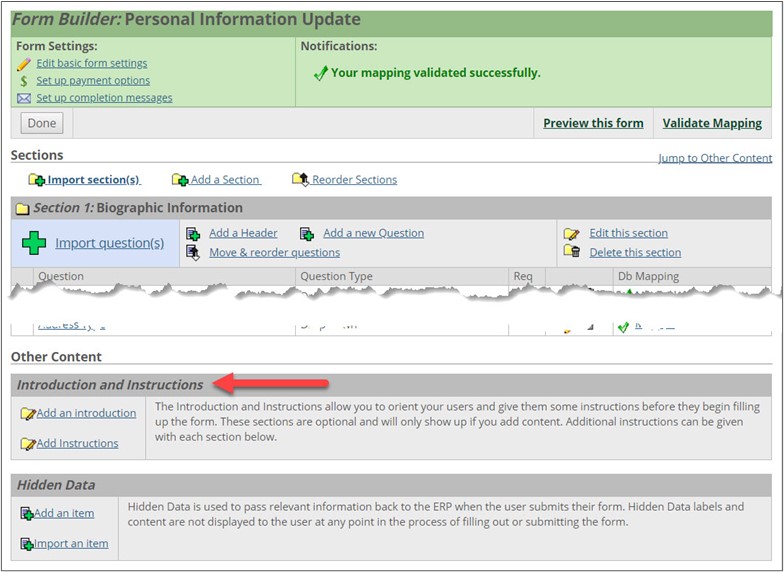Click Delete this section link

pyautogui.click(x=635, y=252)
